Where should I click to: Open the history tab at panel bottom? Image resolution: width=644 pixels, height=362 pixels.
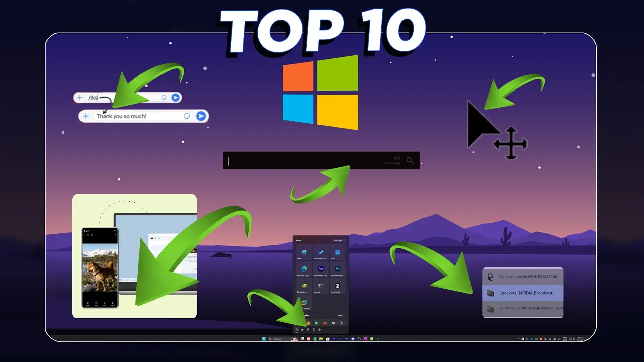click(x=314, y=330)
